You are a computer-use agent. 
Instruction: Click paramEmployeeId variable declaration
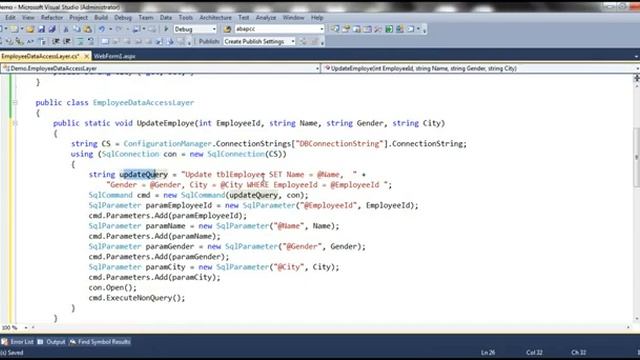[x=178, y=205]
